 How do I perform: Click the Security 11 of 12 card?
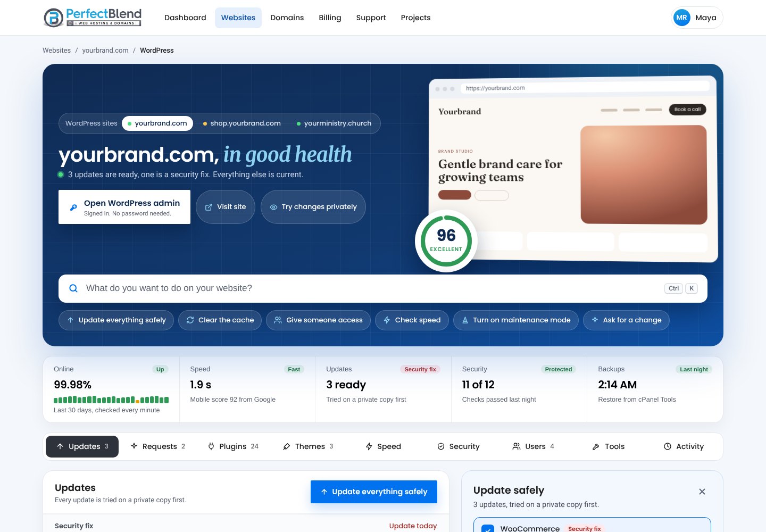[519, 389]
